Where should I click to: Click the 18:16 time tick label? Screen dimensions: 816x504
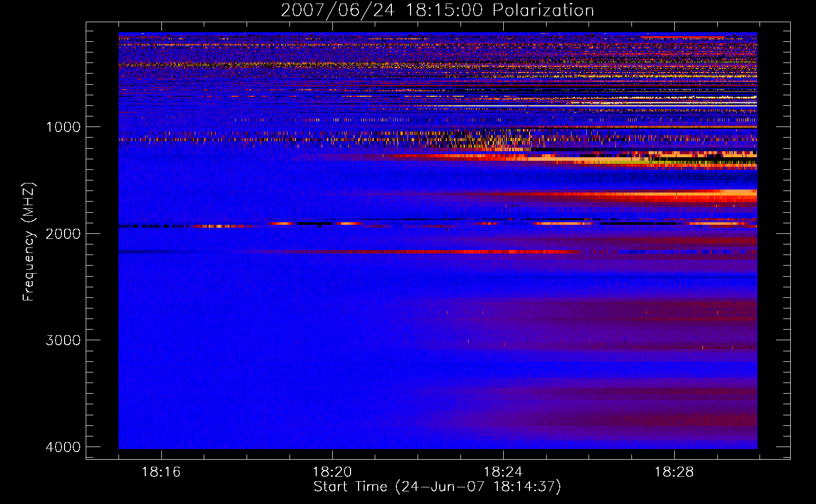161,472
